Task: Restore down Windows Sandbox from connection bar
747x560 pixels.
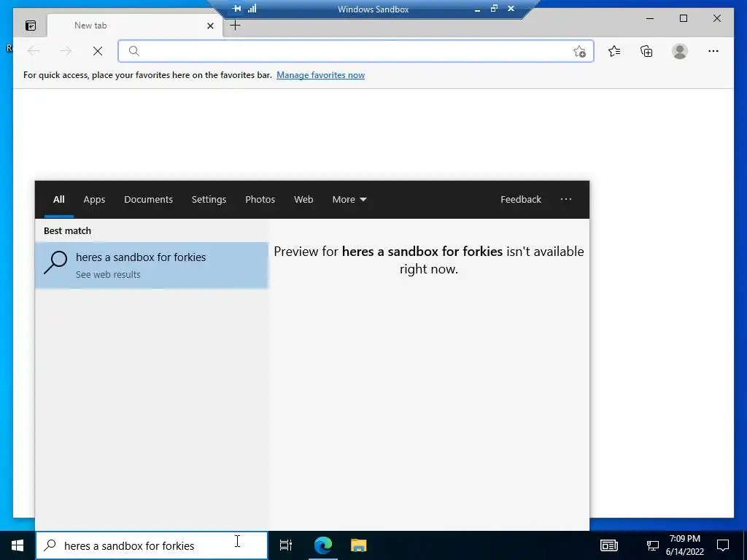Action: click(x=494, y=9)
